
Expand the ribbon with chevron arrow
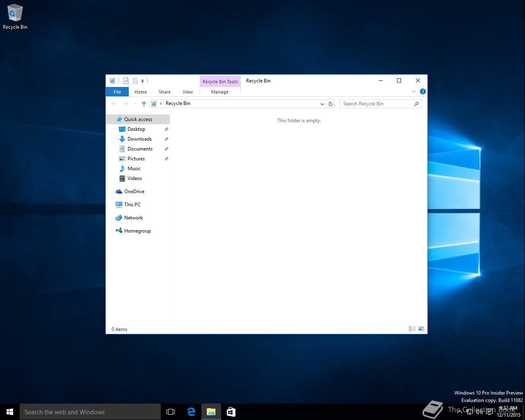(413, 91)
